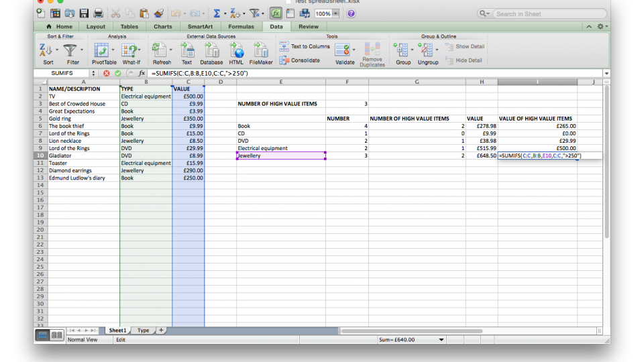Open the Home ribbon tab
This screenshot has width=644, height=362.
point(60,26)
